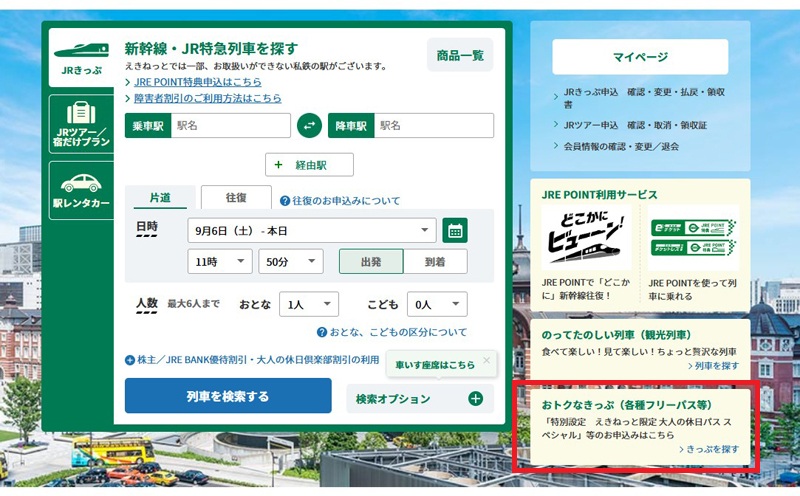Open the こども 0人 dropdown

click(x=437, y=304)
